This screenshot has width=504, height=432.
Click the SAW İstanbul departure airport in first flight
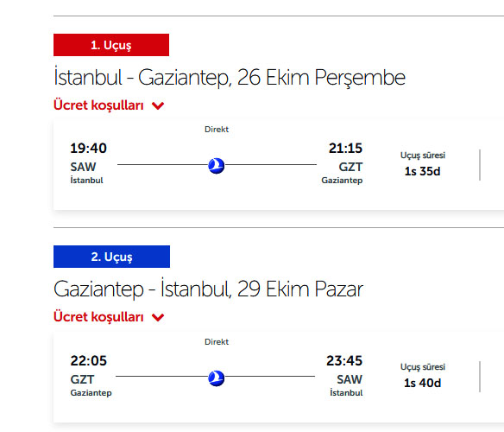pyautogui.click(x=86, y=173)
